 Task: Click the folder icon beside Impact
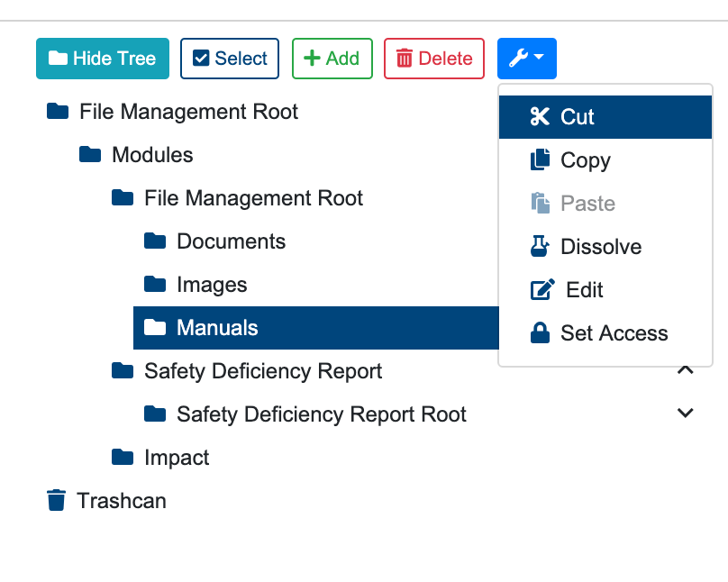coord(123,457)
